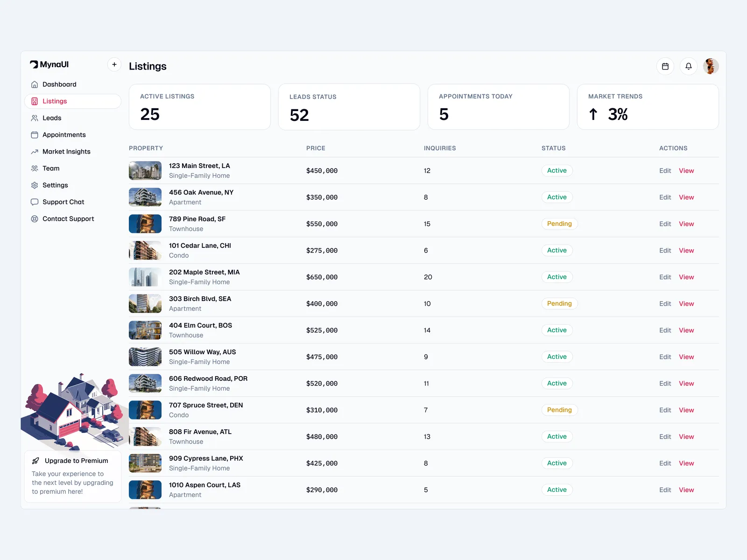
Task: Open the notifications bell icon
Action: tap(689, 66)
